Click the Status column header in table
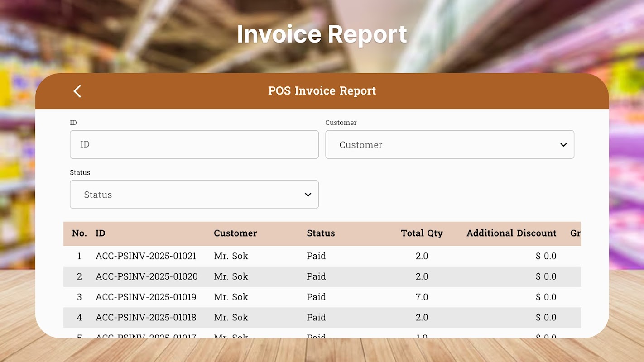Screen dimensions: 644x362 click(x=321, y=233)
